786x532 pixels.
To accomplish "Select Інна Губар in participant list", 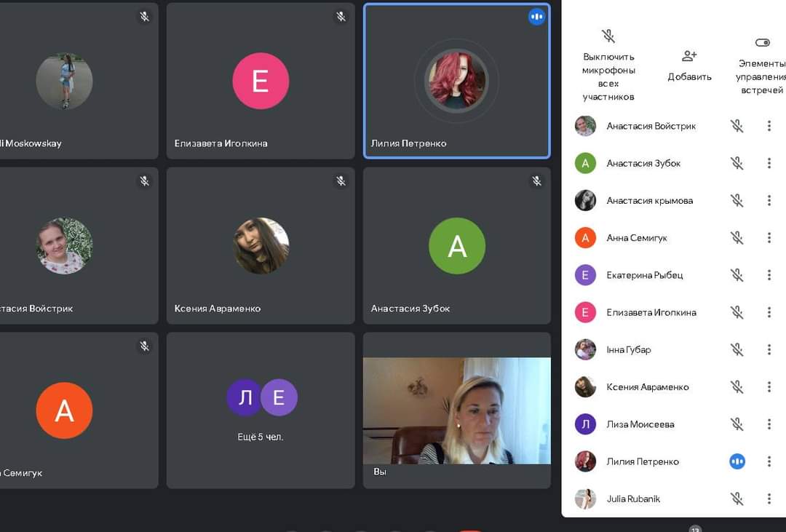I will (x=629, y=350).
